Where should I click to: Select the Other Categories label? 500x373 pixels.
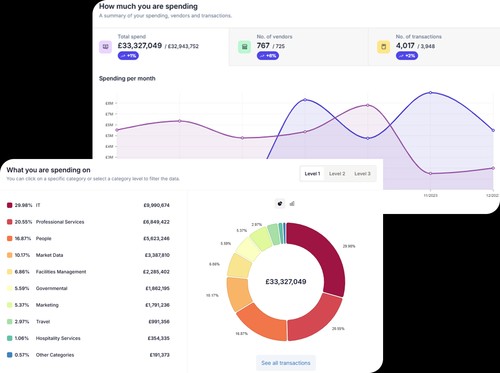click(x=55, y=355)
